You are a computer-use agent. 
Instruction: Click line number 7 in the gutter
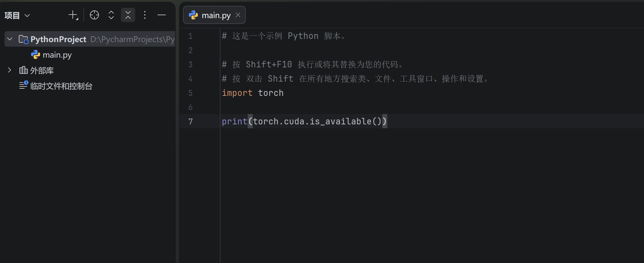pos(191,121)
